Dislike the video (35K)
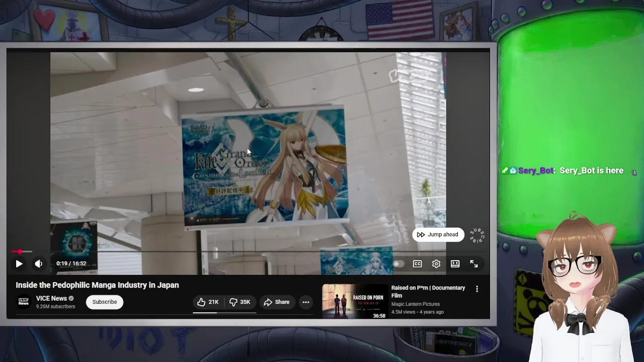644x362 pixels. click(x=240, y=302)
